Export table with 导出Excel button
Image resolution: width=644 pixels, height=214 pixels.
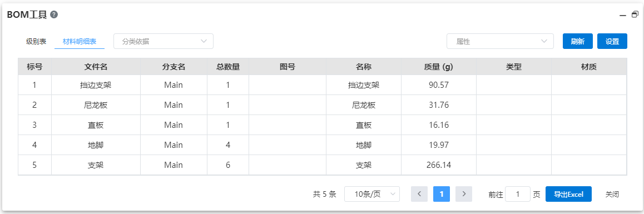[568, 194]
